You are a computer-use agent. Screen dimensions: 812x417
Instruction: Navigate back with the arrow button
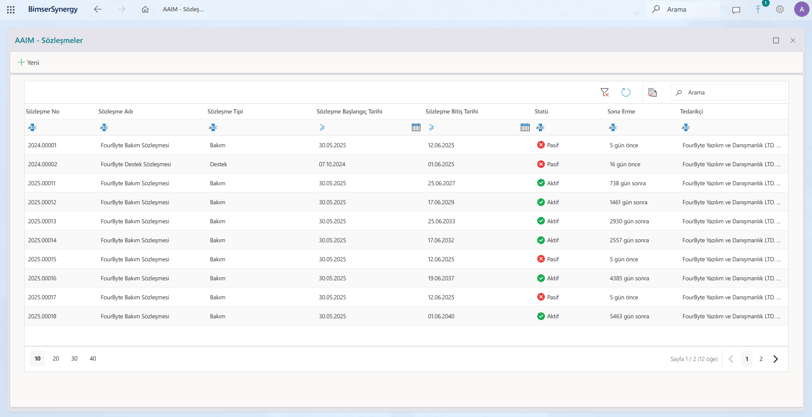pyautogui.click(x=97, y=9)
